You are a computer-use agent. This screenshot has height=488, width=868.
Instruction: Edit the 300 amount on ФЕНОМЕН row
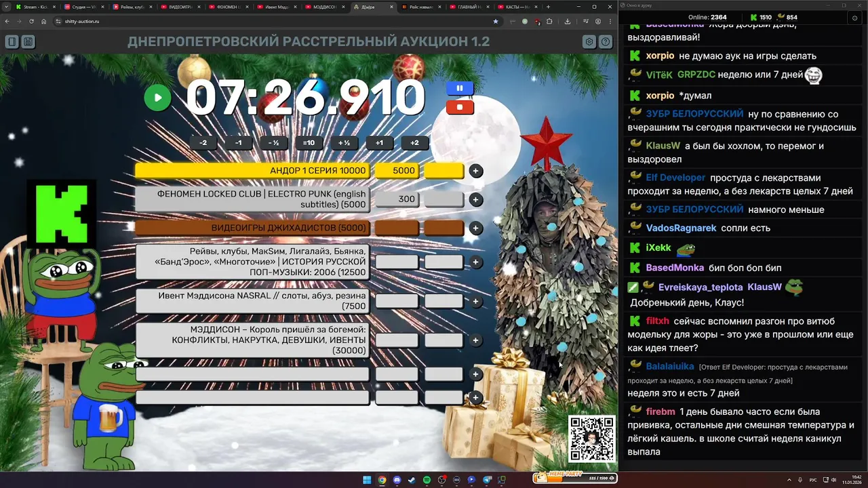pos(397,199)
